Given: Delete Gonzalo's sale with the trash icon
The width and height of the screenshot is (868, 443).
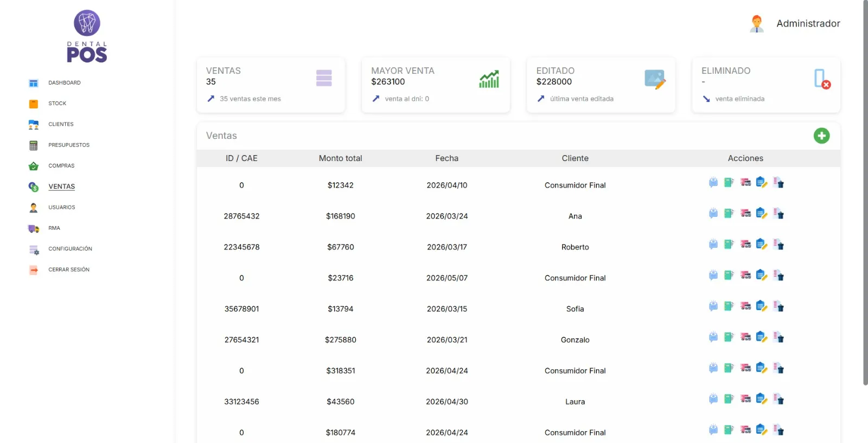Looking at the screenshot, I should [778, 337].
